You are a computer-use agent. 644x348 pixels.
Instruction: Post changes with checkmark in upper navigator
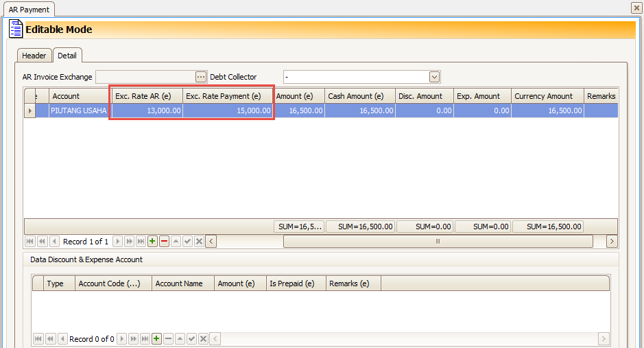(188, 241)
